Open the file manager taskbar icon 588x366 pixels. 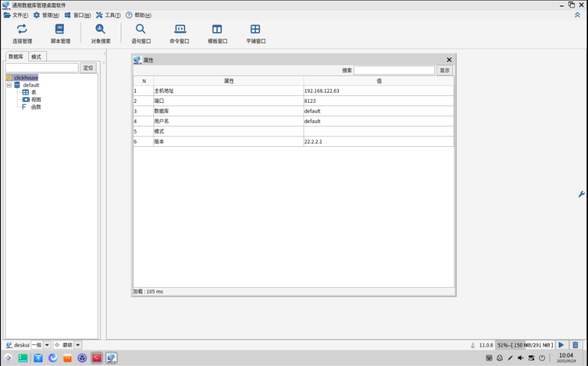[x=38, y=358]
